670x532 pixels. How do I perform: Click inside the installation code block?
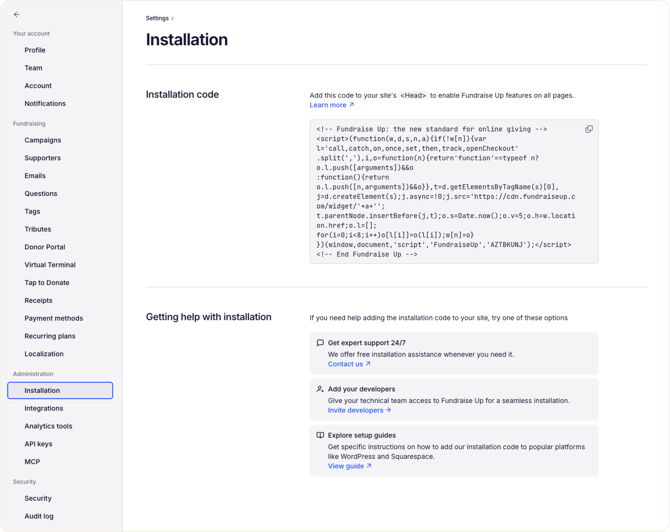click(x=454, y=191)
